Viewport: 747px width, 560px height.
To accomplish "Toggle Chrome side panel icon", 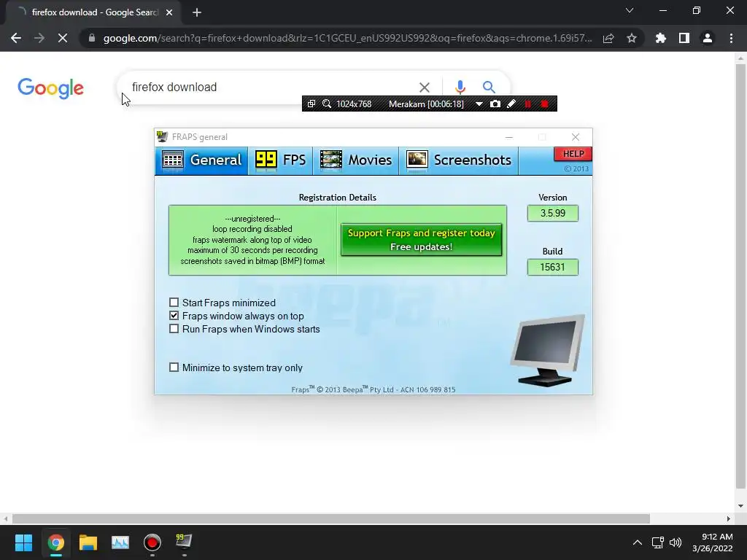I will click(684, 38).
